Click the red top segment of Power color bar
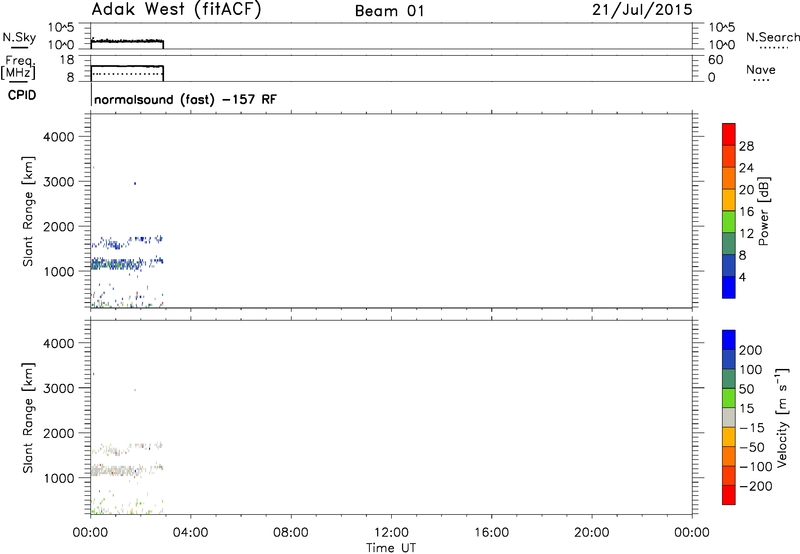Viewport: 800px width, 554px height. click(x=729, y=134)
